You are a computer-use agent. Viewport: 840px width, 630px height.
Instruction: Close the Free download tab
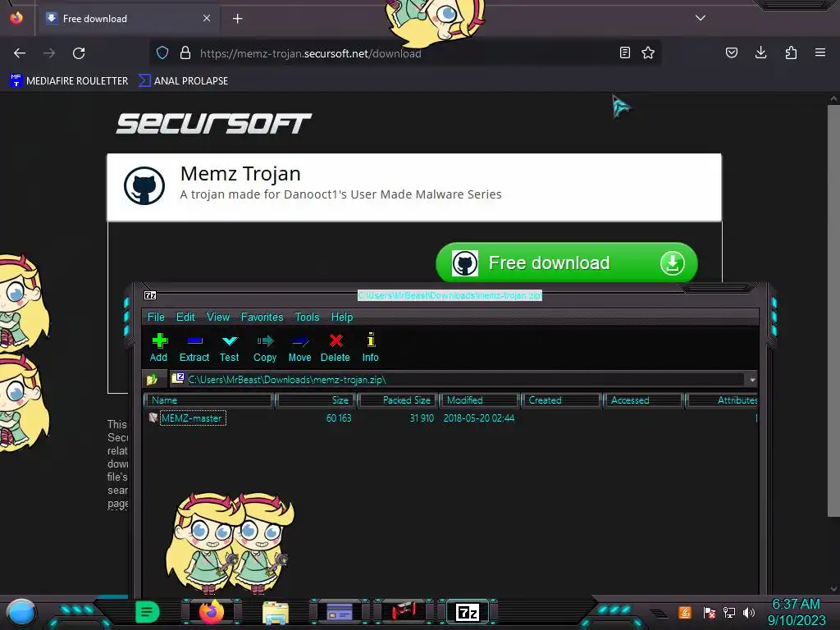(x=207, y=18)
